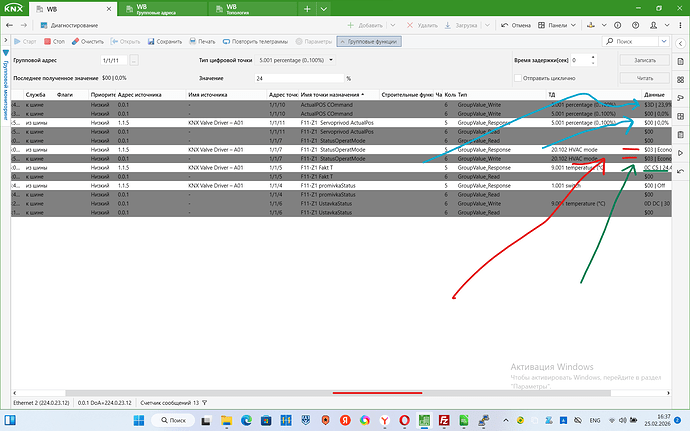Stop monitoring with the Стоп button

point(54,41)
